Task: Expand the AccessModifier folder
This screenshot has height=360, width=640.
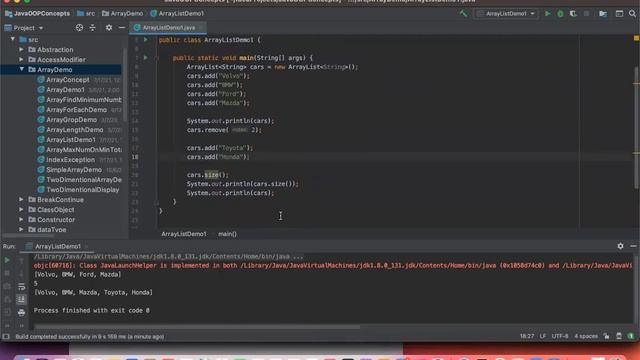Action: coord(21,60)
